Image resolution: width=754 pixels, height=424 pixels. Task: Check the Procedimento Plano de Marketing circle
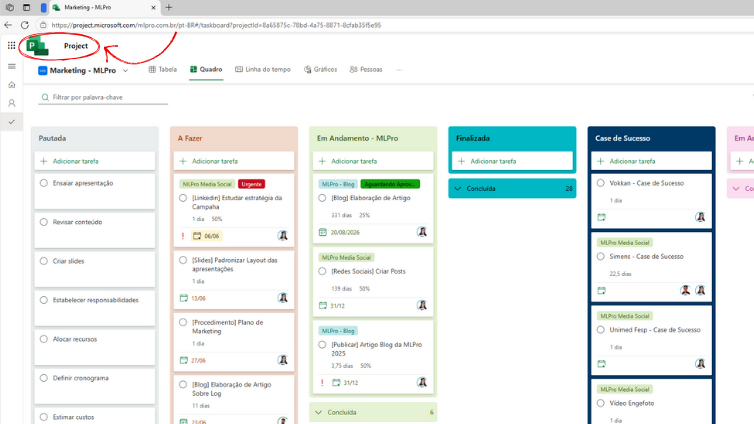pos(183,323)
